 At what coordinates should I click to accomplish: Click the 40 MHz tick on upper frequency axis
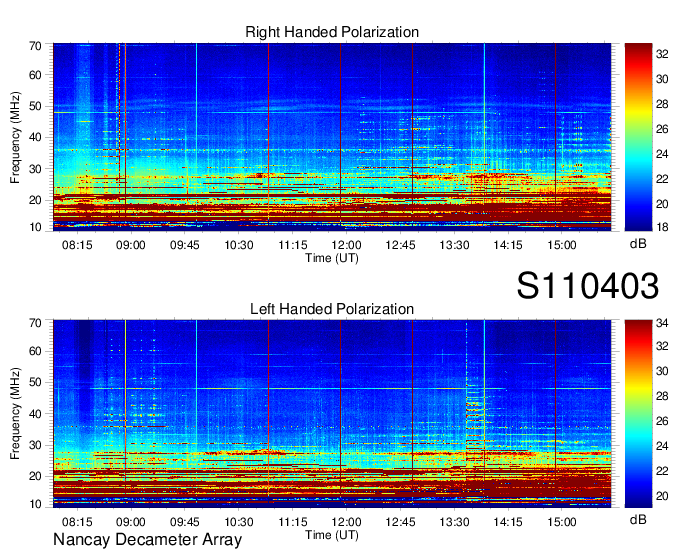35,137
